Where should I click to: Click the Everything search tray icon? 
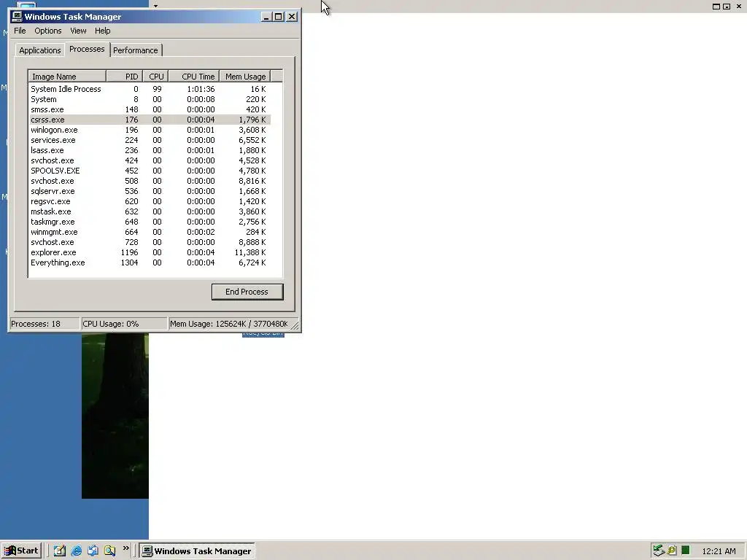672,551
